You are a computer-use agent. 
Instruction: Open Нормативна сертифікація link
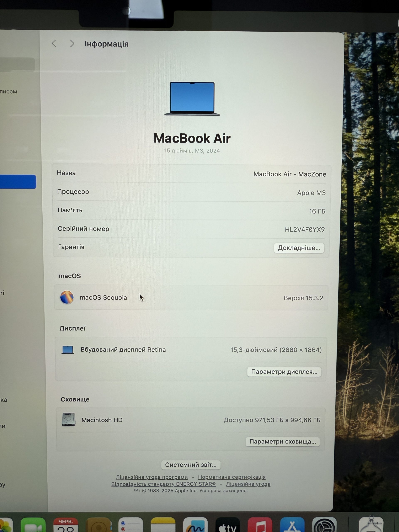(232, 477)
